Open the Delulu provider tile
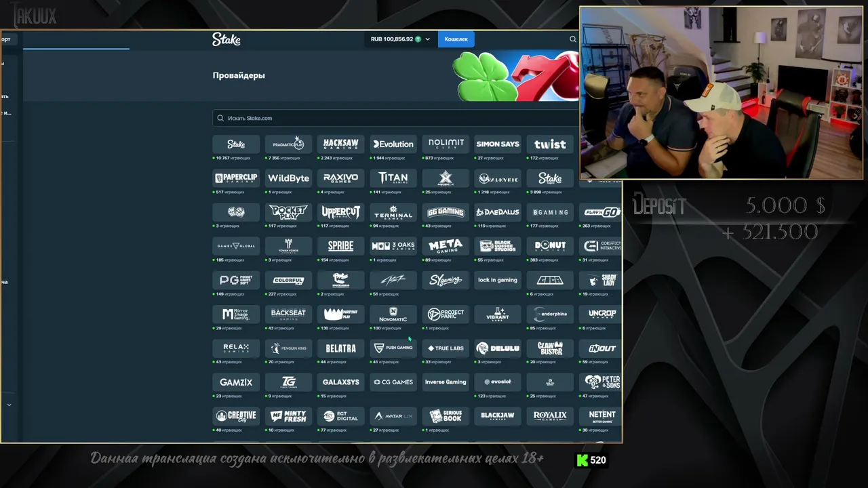This screenshot has height=488, width=868. pyautogui.click(x=498, y=348)
